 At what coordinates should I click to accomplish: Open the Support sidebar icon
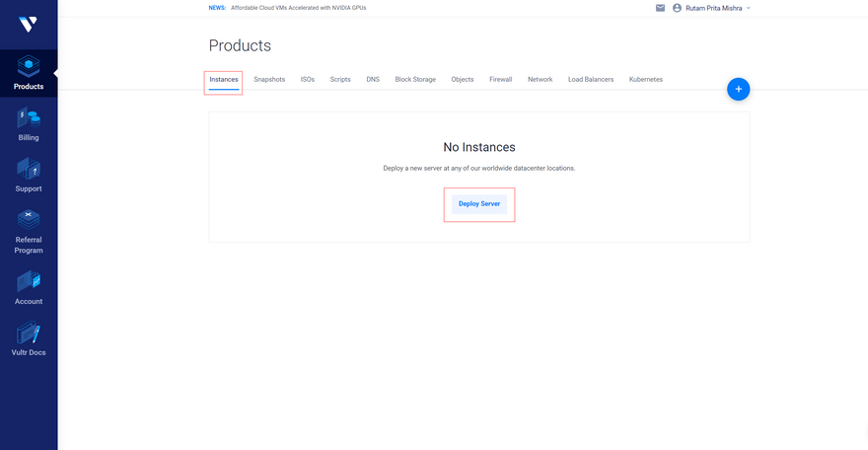[29, 175]
